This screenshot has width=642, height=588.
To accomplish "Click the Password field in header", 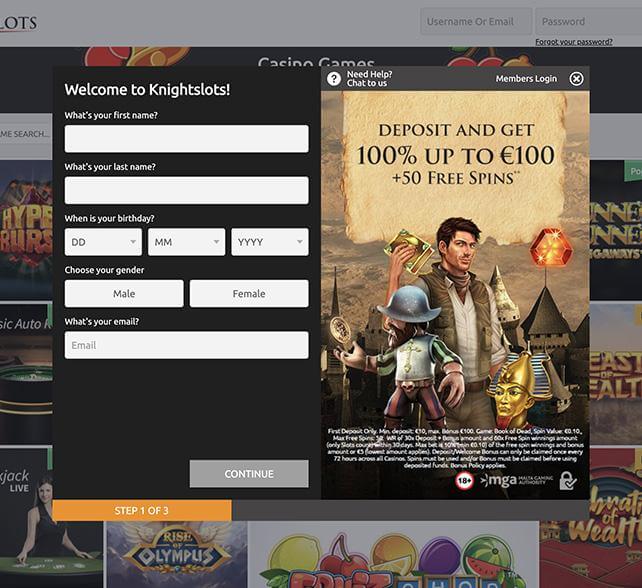I will tap(589, 21).
